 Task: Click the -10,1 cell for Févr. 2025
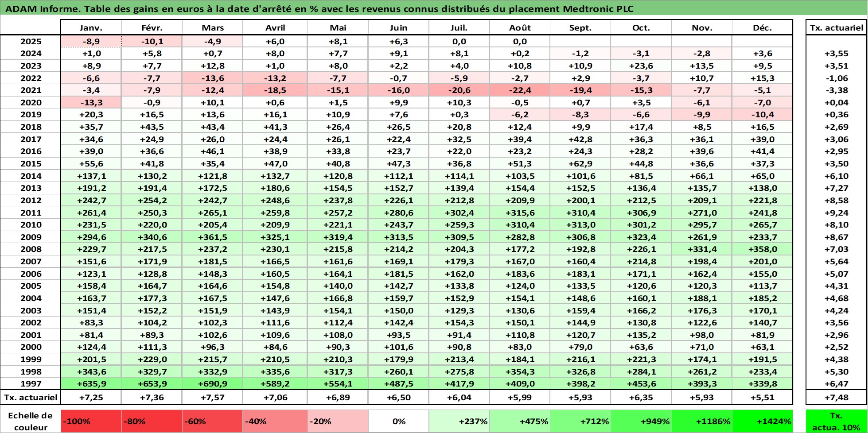coord(152,41)
